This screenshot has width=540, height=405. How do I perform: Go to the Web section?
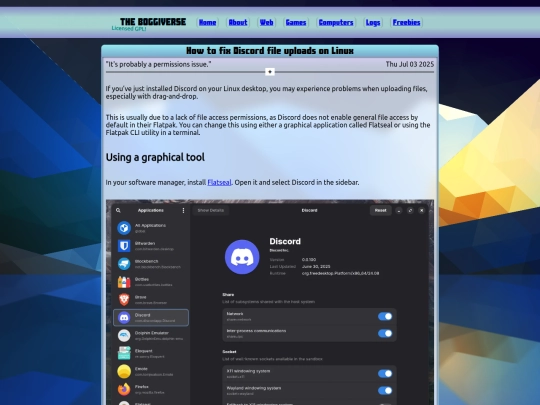point(267,22)
